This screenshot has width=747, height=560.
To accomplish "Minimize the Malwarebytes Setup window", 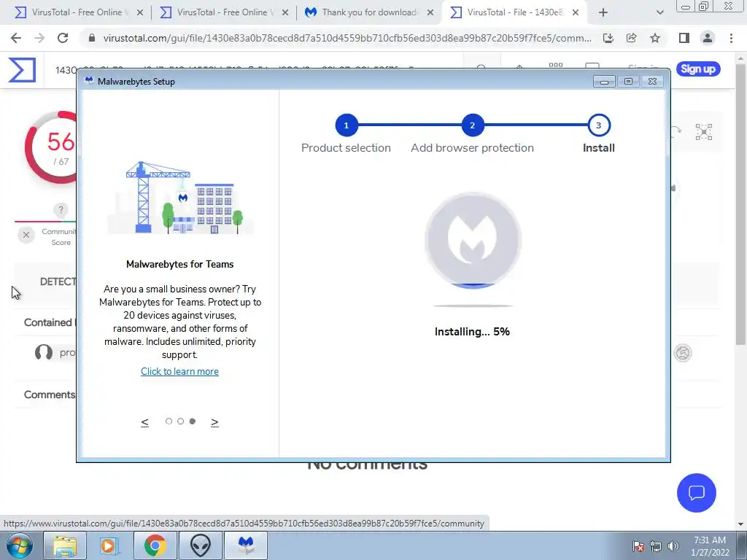I will click(604, 82).
